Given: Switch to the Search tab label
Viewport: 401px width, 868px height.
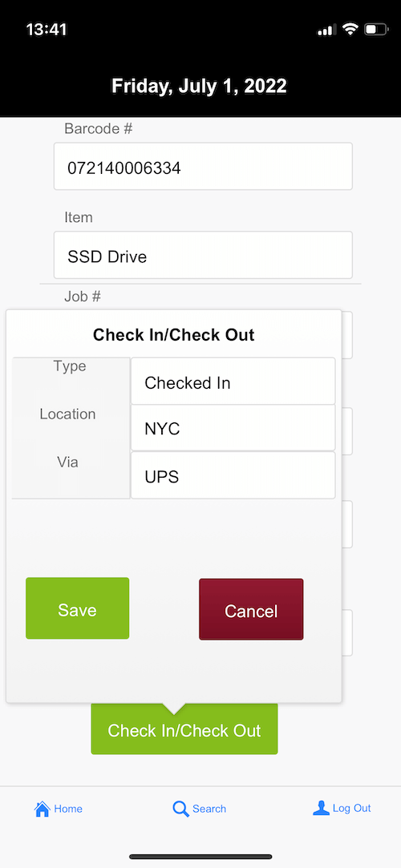Looking at the screenshot, I should [x=209, y=809].
